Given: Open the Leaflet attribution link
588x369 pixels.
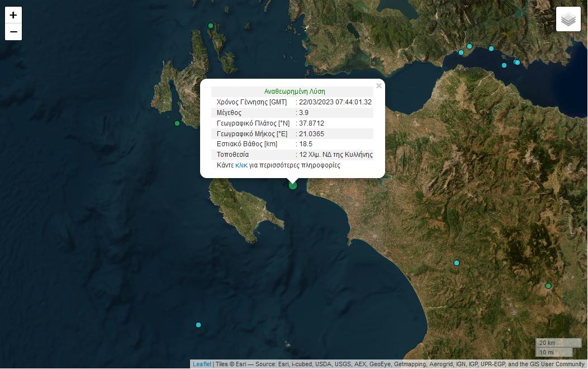Looking at the screenshot, I should (x=202, y=364).
